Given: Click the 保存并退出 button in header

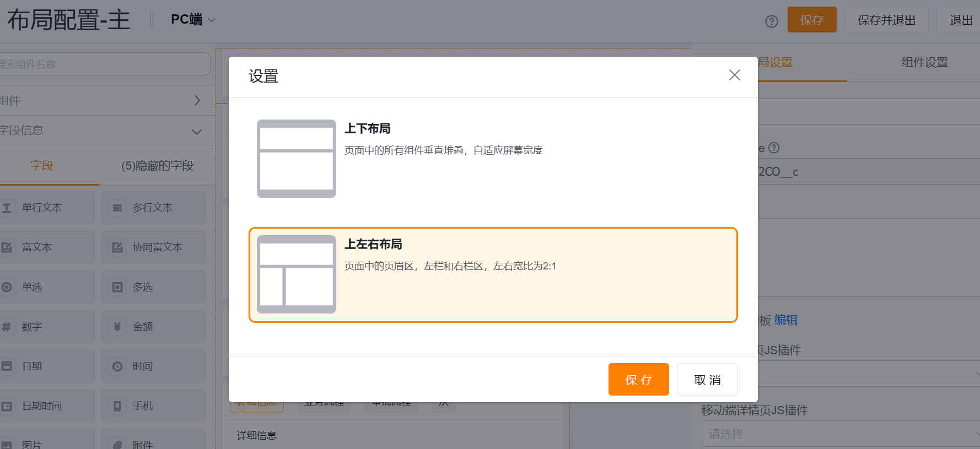Looking at the screenshot, I should click(886, 20).
